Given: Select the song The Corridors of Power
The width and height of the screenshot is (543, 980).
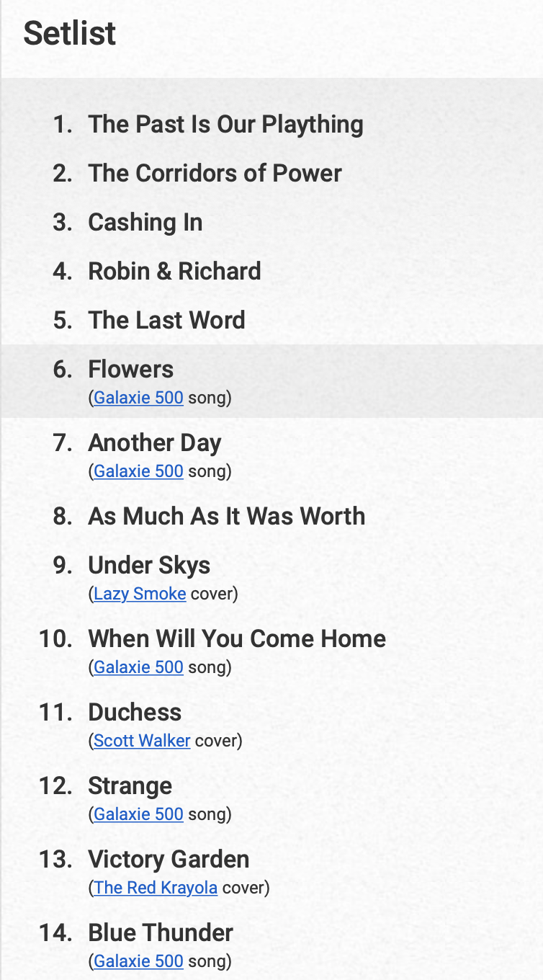Looking at the screenshot, I should coord(215,173).
